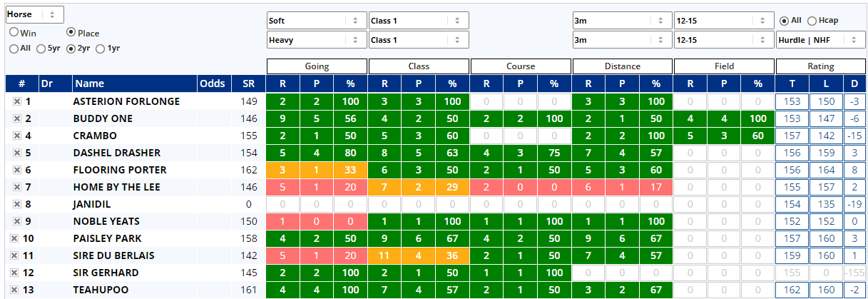Click the X icon beside Buddy One
This screenshot has width=868, height=299.
coord(16,118)
